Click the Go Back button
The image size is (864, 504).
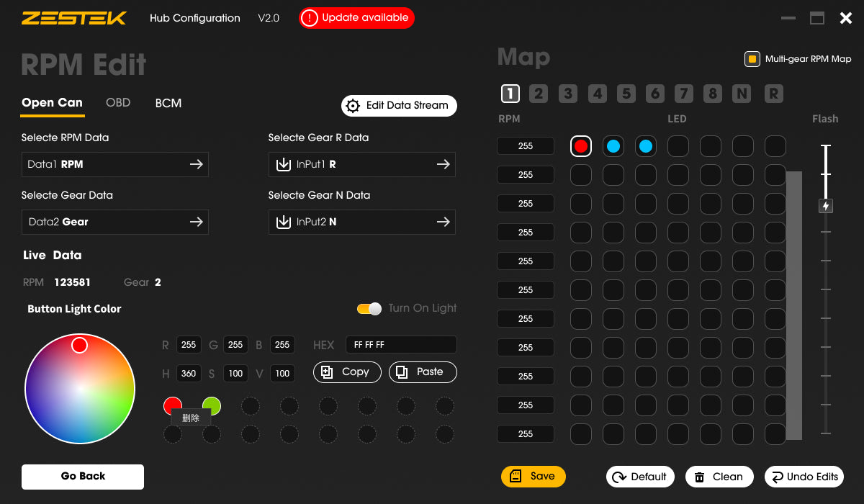[83, 477]
